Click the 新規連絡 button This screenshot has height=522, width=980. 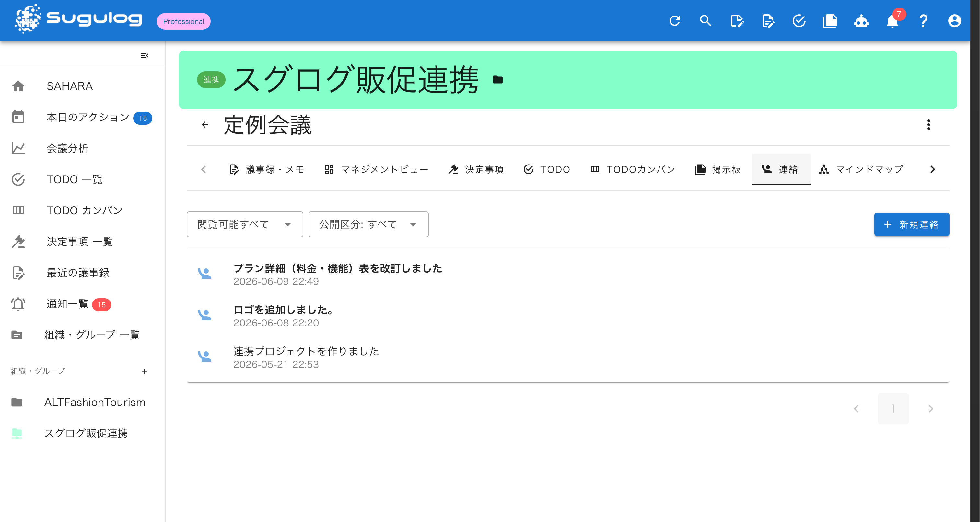(912, 224)
